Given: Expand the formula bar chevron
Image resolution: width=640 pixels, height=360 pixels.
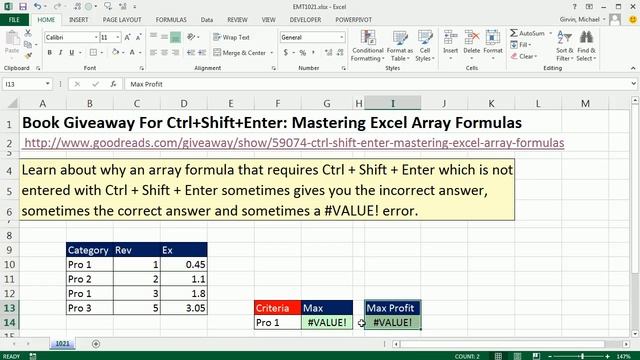Looking at the screenshot, I should click(x=633, y=84).
